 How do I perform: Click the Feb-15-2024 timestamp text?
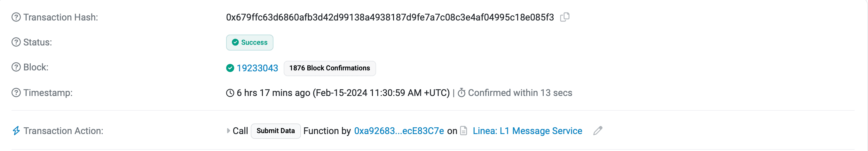click(381, 93)
